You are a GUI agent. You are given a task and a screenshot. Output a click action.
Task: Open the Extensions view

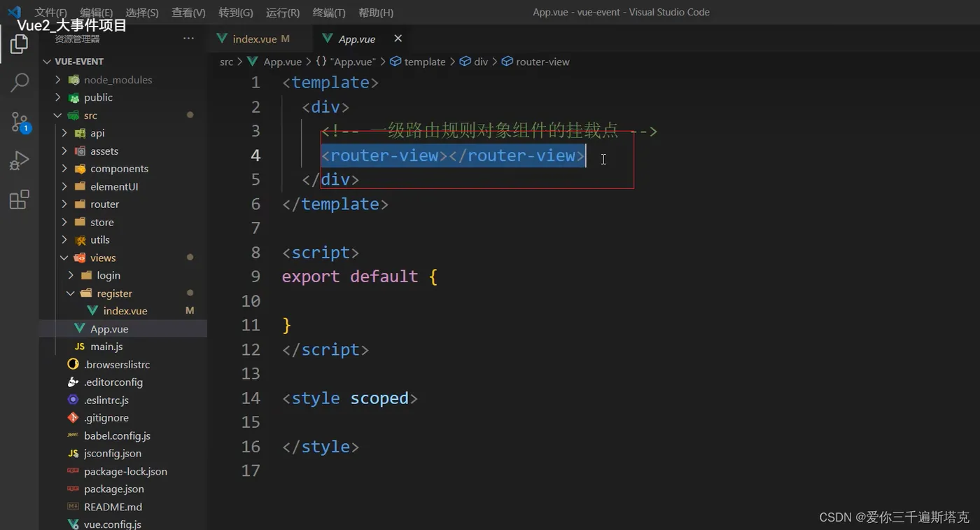(x=19, y=200)
